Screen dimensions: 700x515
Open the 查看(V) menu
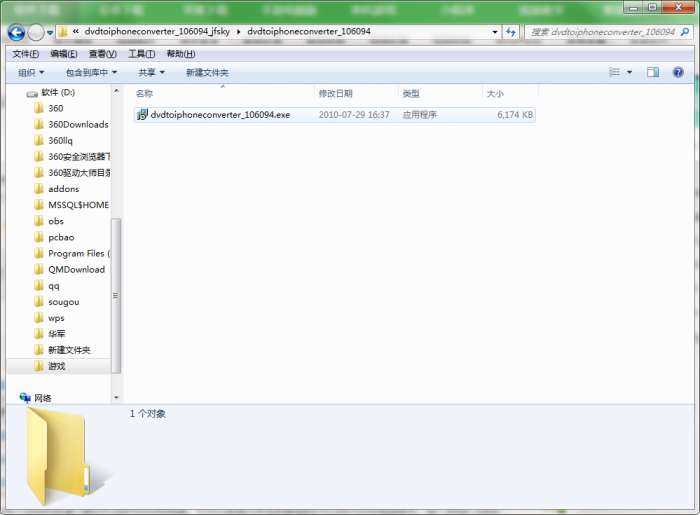(x=103, y=54)
